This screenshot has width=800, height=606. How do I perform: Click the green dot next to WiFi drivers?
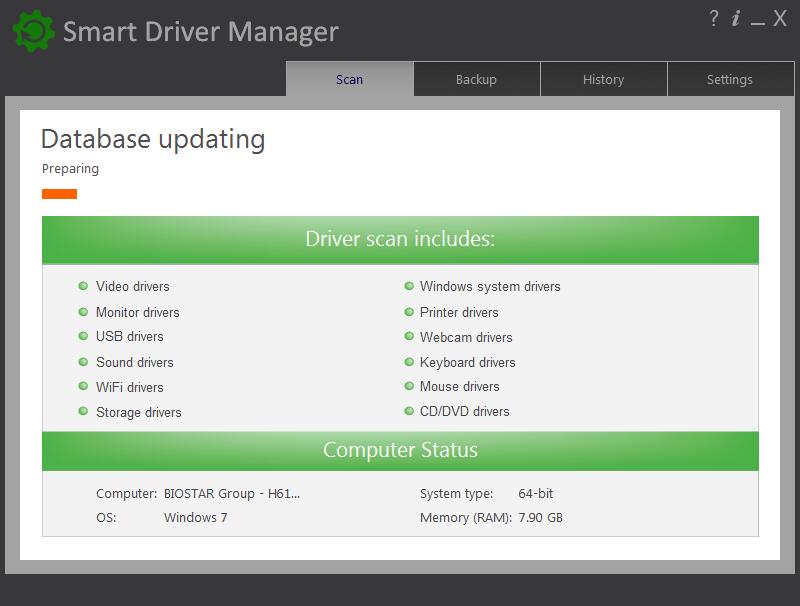coord(82,387)
